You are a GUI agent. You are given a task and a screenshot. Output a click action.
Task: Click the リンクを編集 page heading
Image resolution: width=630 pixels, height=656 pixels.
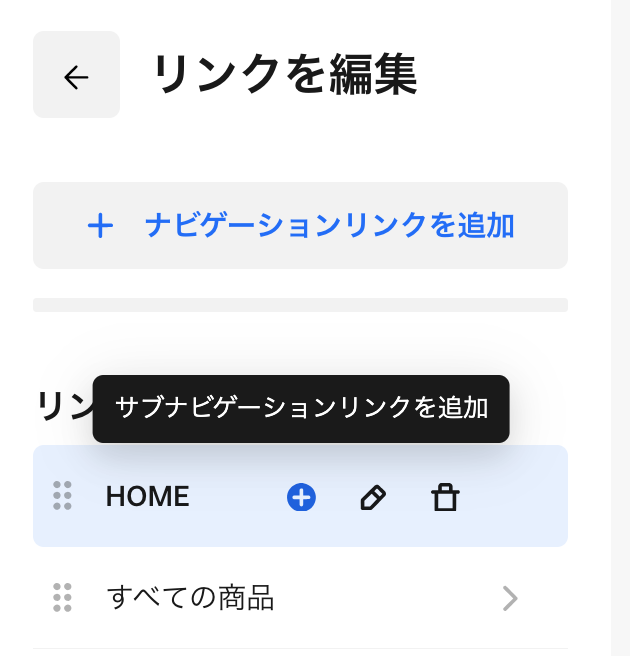click(285, 75)
